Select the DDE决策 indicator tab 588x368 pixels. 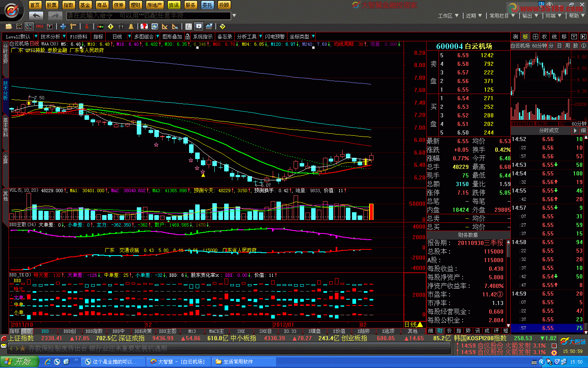(143, 331)
